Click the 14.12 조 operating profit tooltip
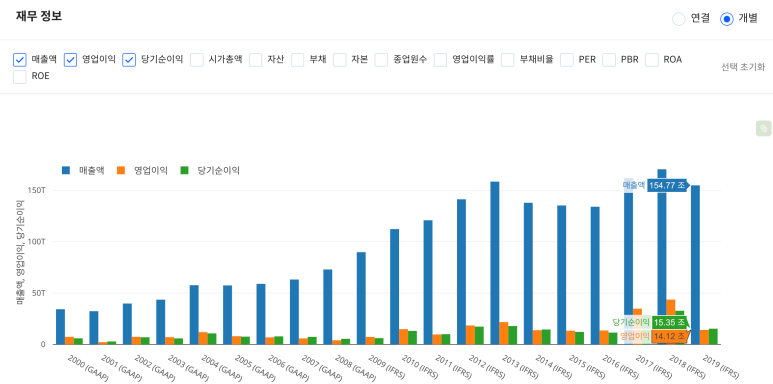 click(x=669, y=336)
